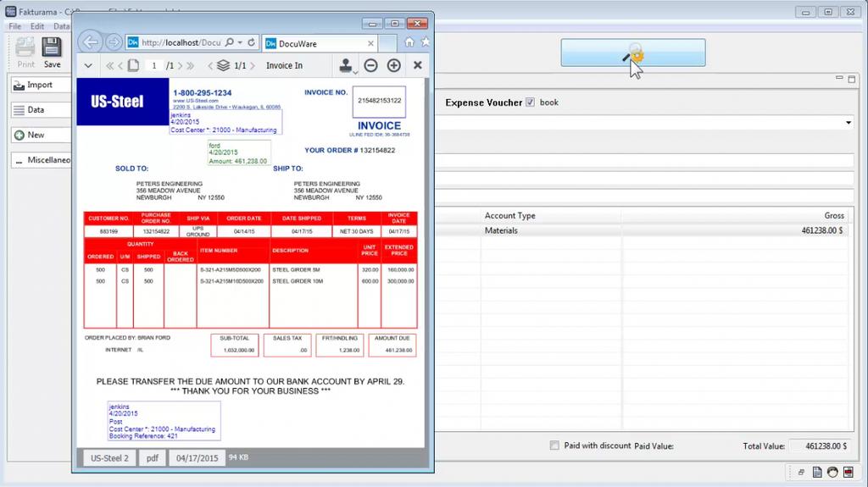Click the Total Value field
This screenshot has height=487, width=868.
[x=821, y=446]
